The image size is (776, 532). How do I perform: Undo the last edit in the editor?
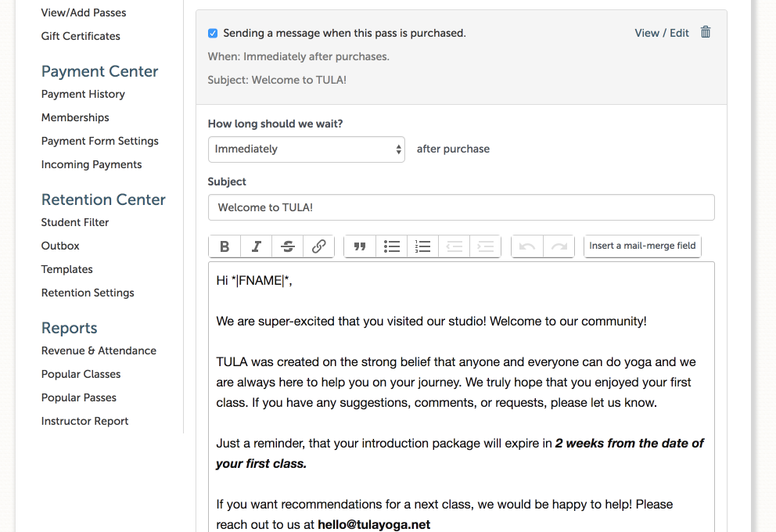(x=527, y=246)
